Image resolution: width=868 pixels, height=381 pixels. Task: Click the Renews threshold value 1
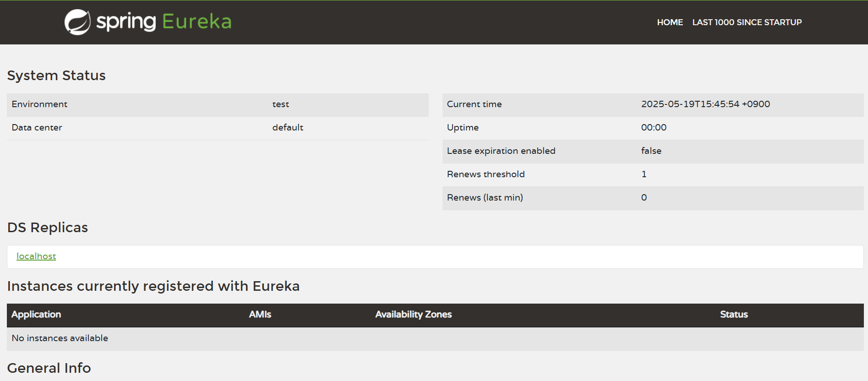(644, 174)
